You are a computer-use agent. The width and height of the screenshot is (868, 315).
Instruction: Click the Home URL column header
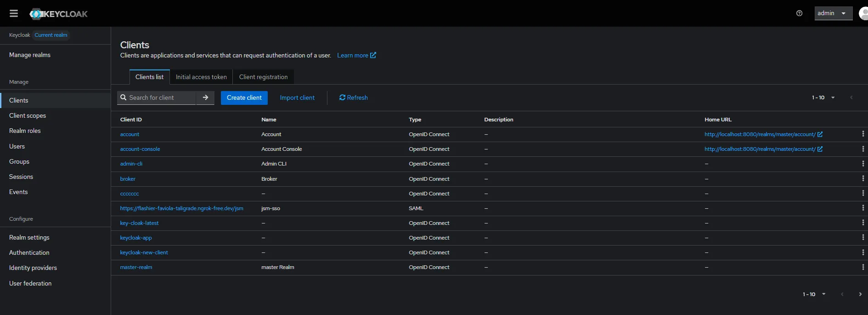(718, 120)
